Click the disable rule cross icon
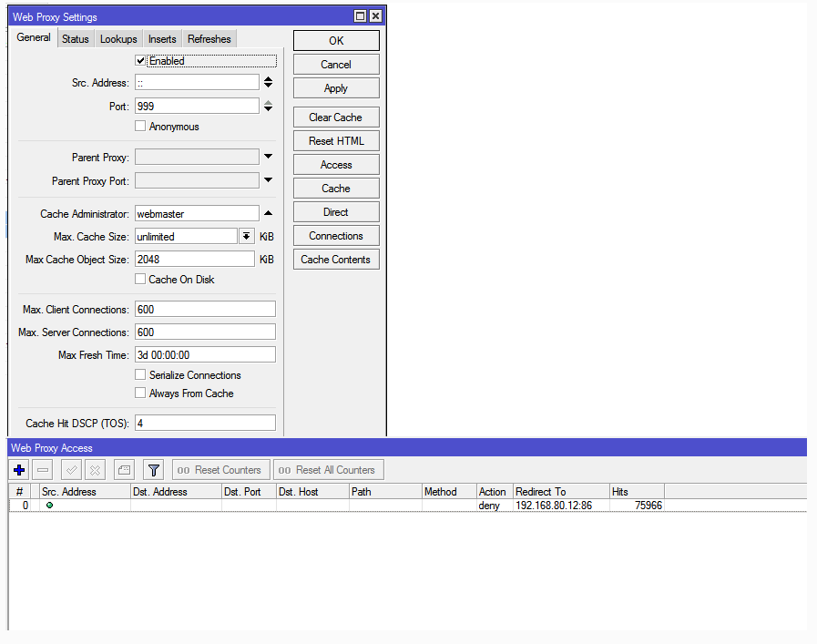Image resolution: width=817 pixels, height=644 pixels. click(x=95, y=470)
